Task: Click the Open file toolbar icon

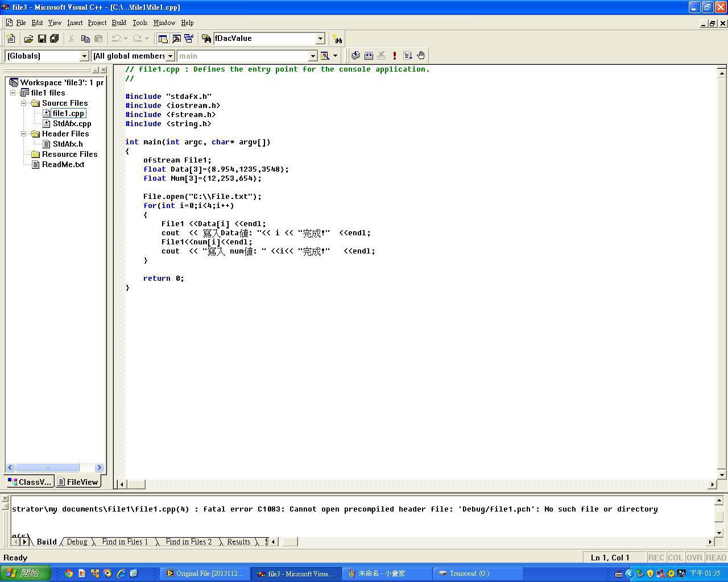Action: [x=28, y=39]
